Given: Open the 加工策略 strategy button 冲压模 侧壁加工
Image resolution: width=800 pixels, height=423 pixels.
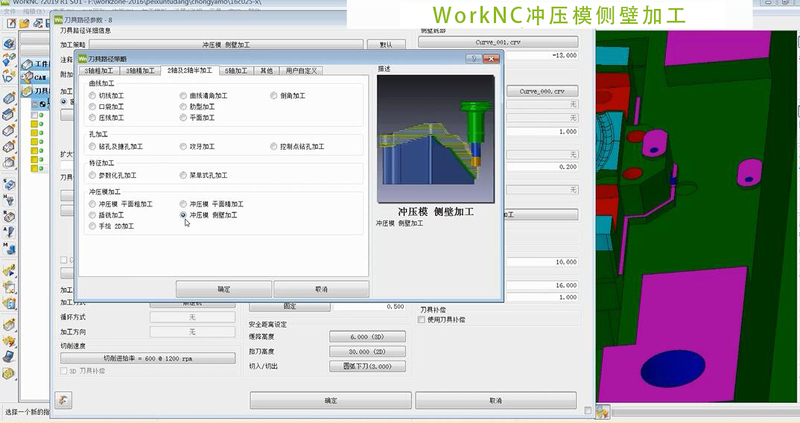Looking at the screenshot, I should click(x=227, y=44).
